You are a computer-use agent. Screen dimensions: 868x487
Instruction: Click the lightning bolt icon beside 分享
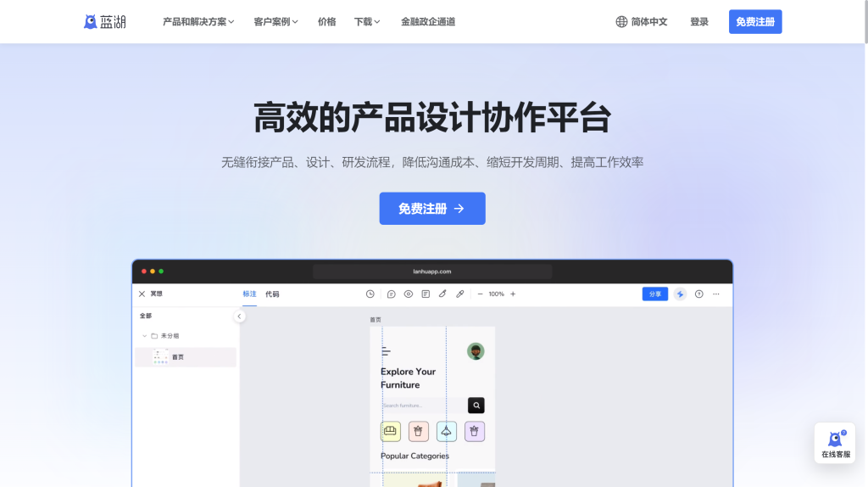point(680,294)
